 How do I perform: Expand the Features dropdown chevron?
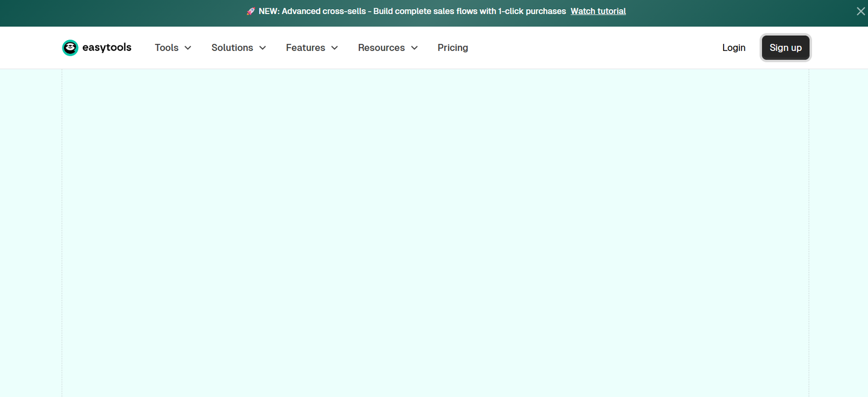click(x=335, y=48)
